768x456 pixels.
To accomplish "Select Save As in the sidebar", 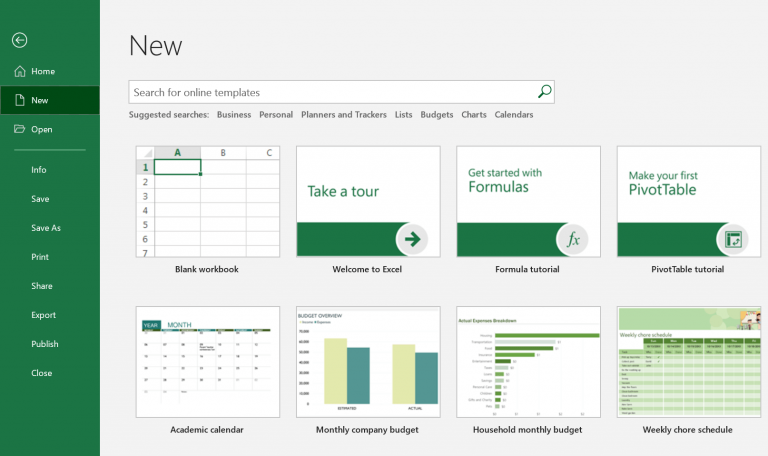I will click(46, 228).
